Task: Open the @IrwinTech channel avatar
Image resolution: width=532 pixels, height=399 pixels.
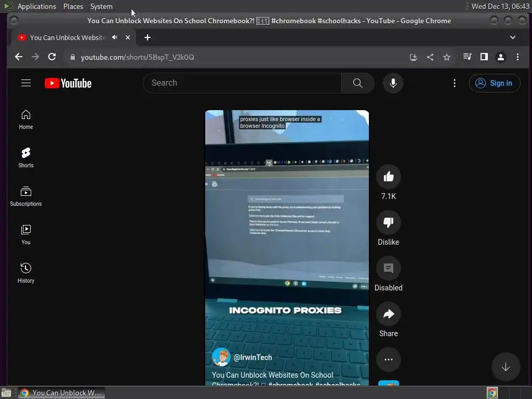Action: (221, 357)
